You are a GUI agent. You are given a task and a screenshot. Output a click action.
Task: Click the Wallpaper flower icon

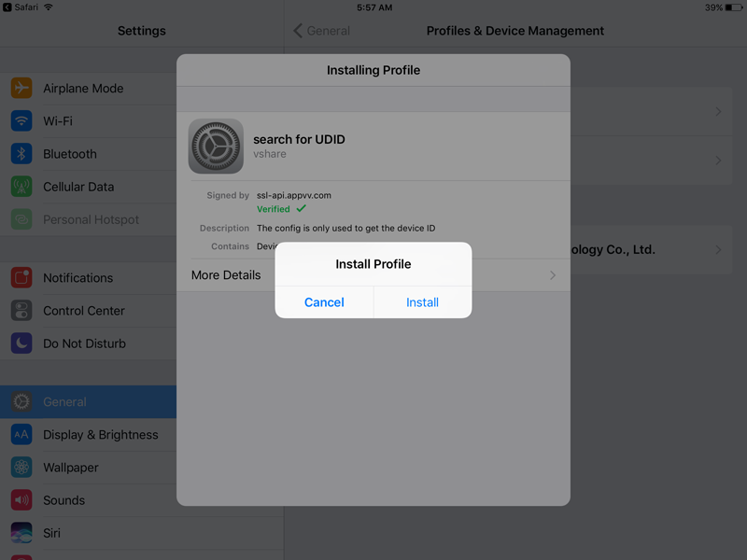click(x=21, y=468)
